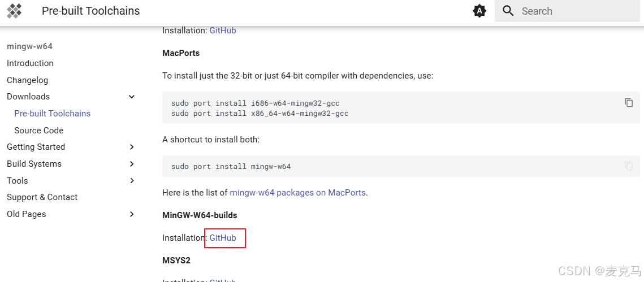644x282 pixels.
Task: Click the mingw-w64 logo icon
Action: (14, 11)
